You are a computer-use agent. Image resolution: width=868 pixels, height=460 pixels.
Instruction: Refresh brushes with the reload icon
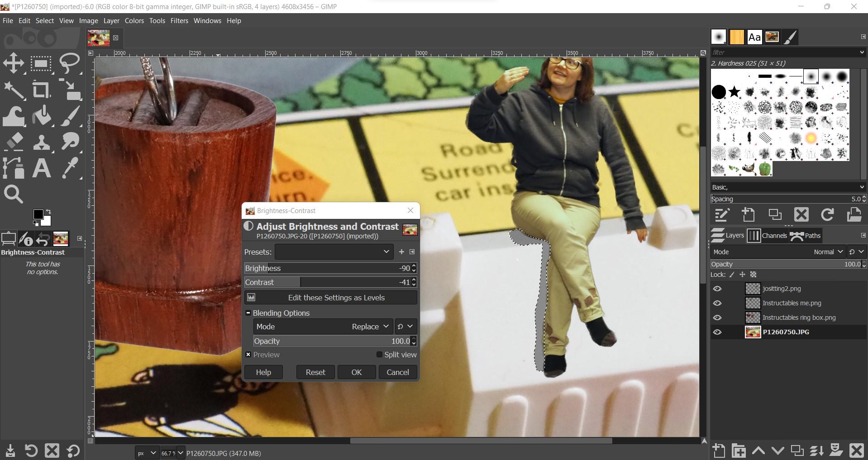[828, 215]
